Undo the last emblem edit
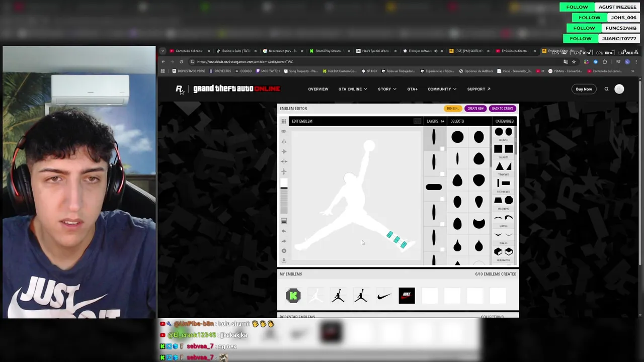The image size is (644, 362). coord(284,231)
